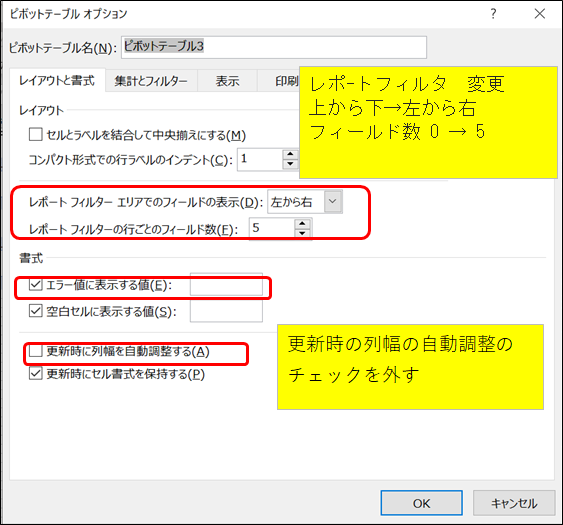Enable 更新時に列幅を自動調整する checkbox
The image size is (563, 525).
pyautogui.click(x=36, y=351)
